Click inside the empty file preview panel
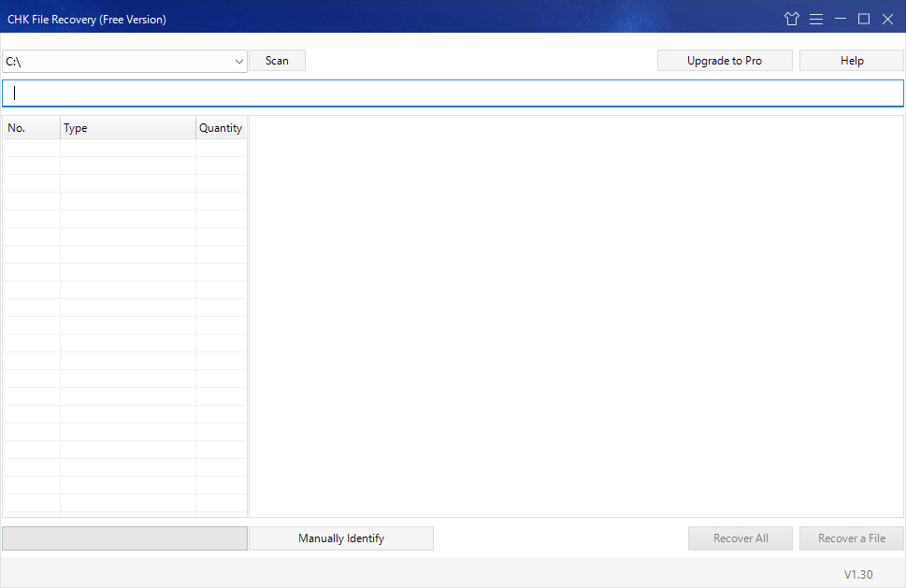The image size is (906, 588). point(576,316)
